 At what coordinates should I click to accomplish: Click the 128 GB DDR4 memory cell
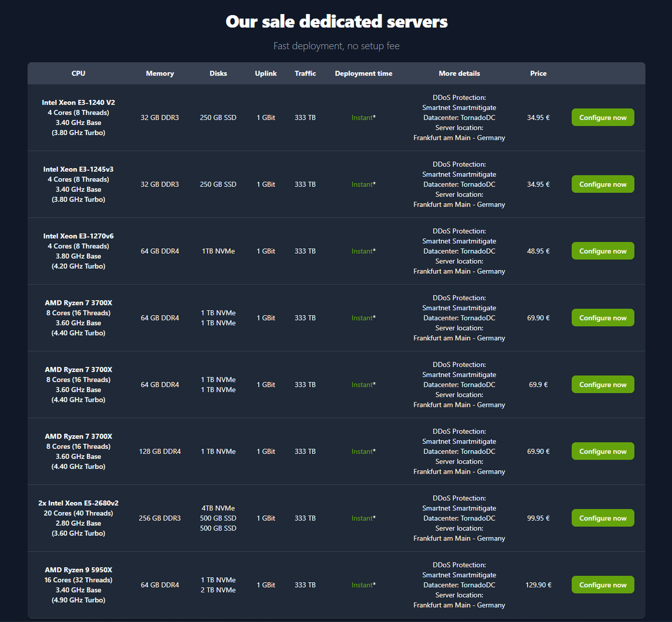pyautogui.click(x=160, y=451)
